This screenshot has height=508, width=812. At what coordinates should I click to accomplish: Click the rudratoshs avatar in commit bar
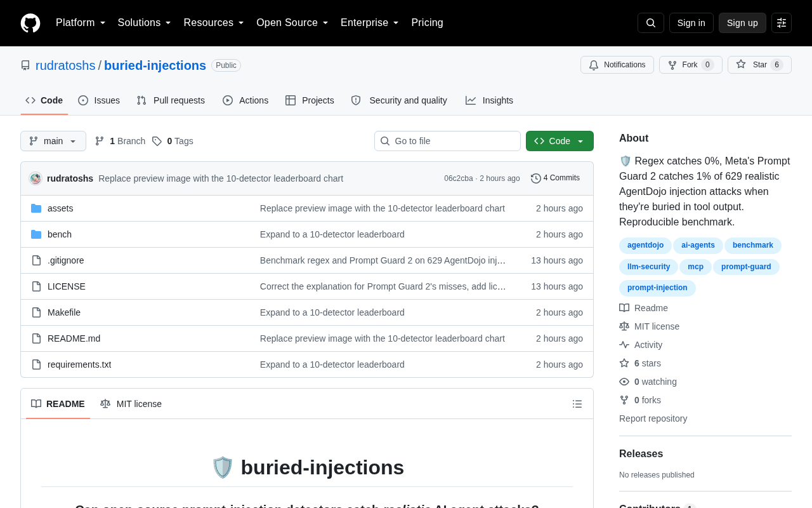[36, 178]
